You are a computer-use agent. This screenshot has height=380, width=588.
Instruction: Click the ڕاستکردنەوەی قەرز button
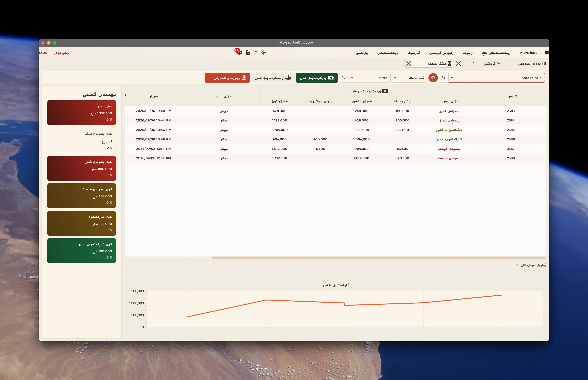click(x=273, y=78)
